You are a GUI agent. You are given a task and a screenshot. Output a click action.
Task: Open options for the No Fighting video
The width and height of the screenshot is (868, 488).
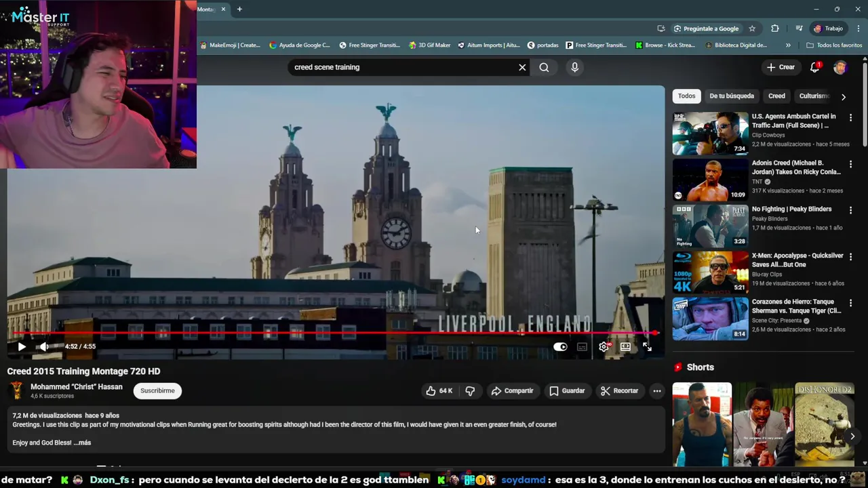pyautogui.click(x=850, y=211)
